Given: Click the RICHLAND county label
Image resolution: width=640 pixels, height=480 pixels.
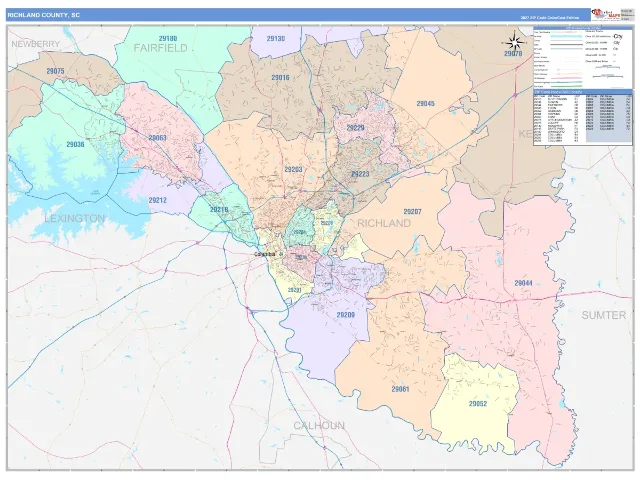Looking at the screenshot, I should coord(384,223).
